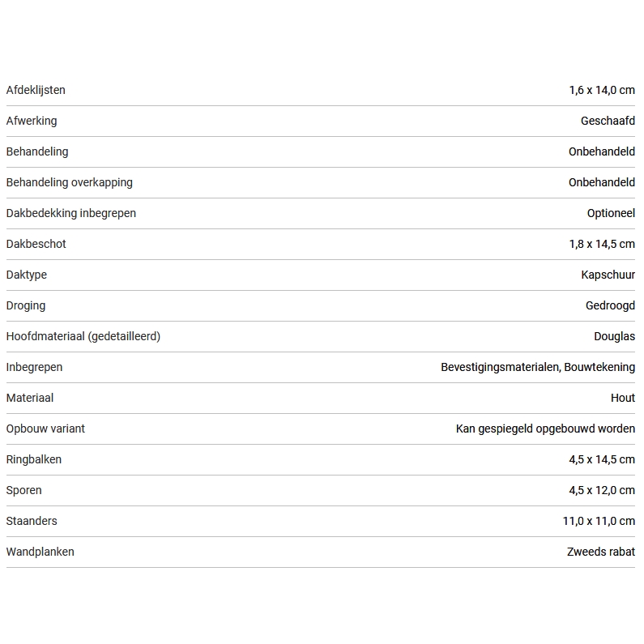Select Kan gespiegeld opgebouwd worden text
Image resolution: width=644 pixels, height=644 pixels.
[x=545, y=429]
